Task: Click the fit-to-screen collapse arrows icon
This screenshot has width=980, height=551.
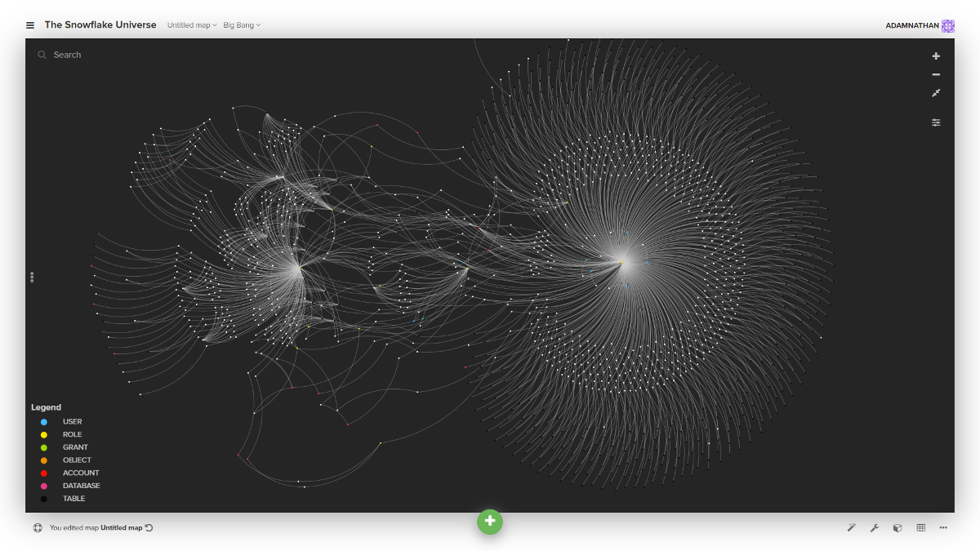Action: (936, 93)
